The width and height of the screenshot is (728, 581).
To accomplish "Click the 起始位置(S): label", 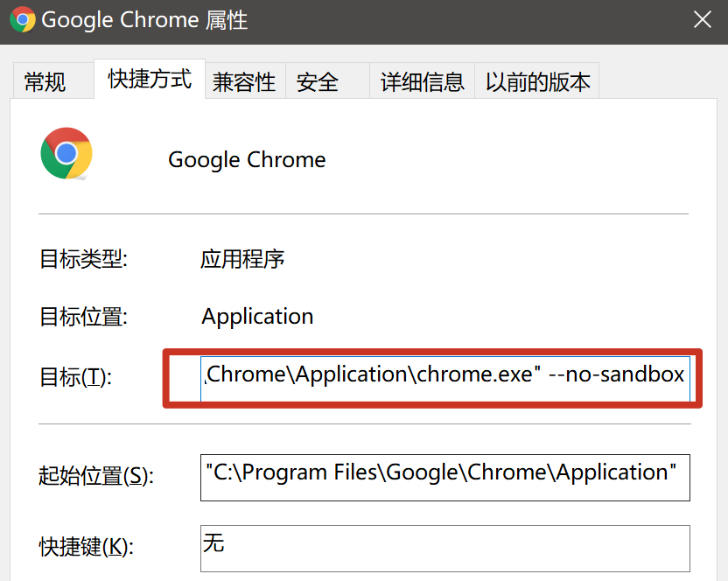I will 95,476.
